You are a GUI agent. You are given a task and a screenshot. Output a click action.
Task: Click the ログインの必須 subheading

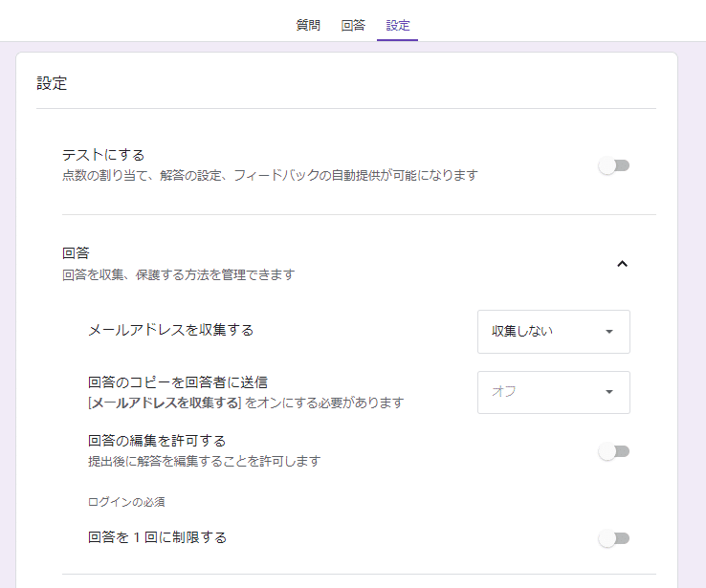pos(126,502)
